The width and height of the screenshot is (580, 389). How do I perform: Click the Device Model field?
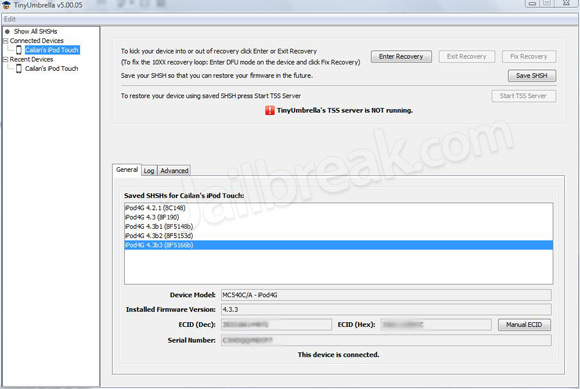(386, 295)
